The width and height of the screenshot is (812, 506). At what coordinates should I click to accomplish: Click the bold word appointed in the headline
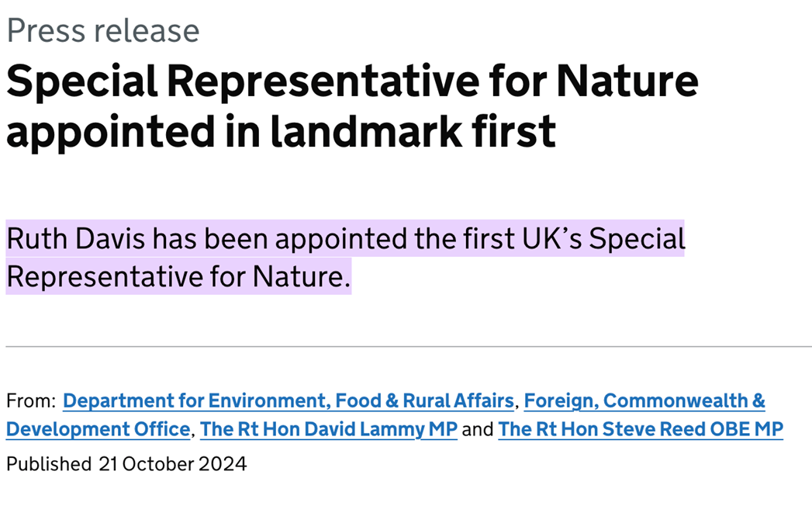[110, 131]
